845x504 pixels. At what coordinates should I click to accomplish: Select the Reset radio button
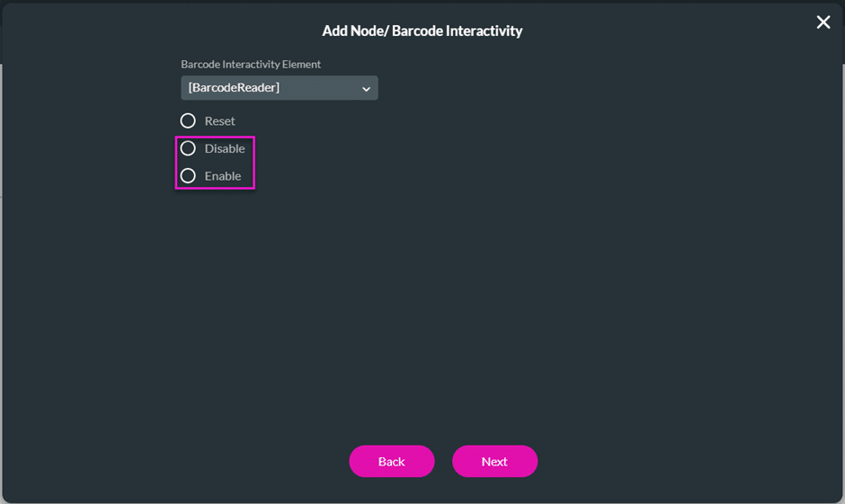pos(188,120)
